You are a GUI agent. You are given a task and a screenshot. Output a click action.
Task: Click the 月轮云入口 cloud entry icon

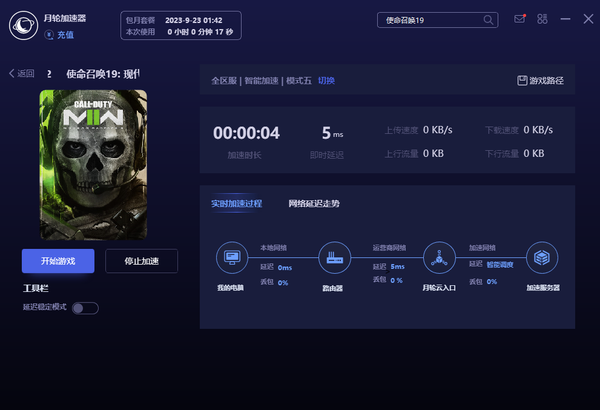coord(438,258)
